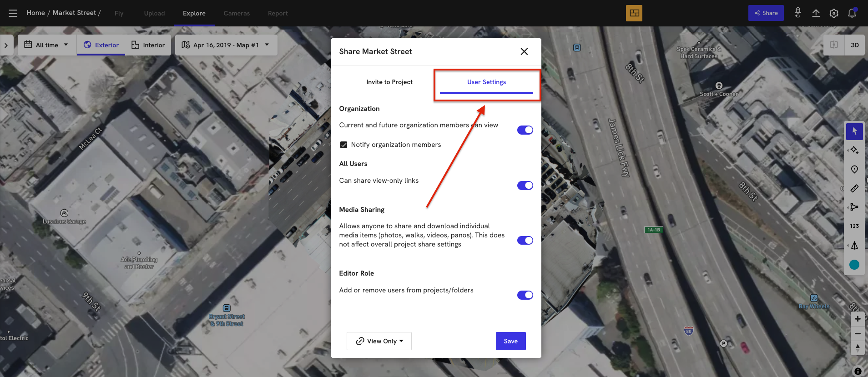The width and height of the screenshot is (868, 377).
Task: Click the transit stop icon near 8th St
Action: tap(577, 48)
